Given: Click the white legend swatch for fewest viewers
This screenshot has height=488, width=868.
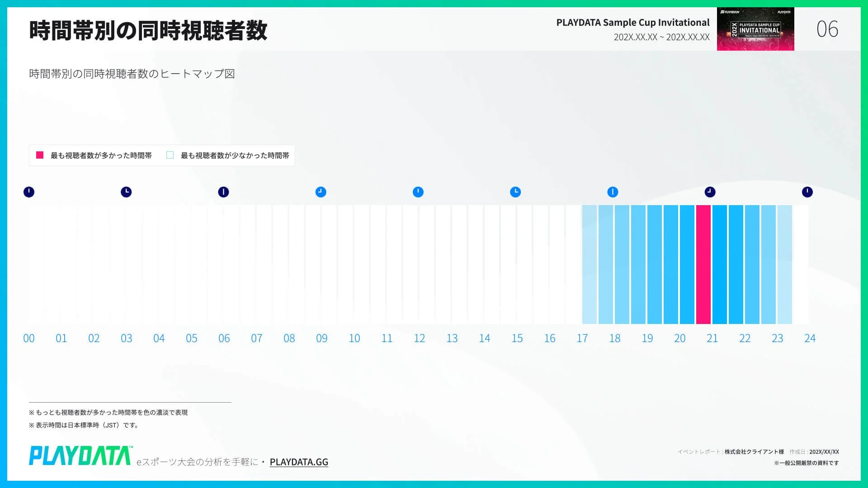Looking at the screenshot, I should click(x=170, y=155).
